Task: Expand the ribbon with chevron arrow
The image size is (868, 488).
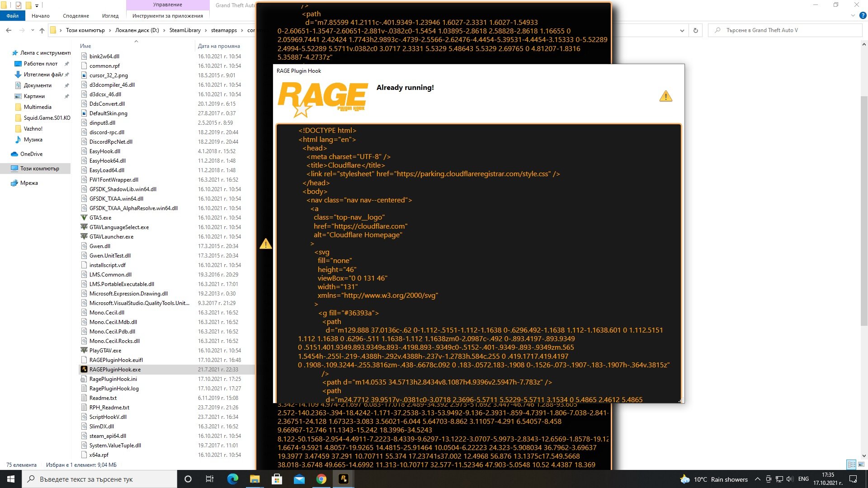Action: tap(853, 15)
